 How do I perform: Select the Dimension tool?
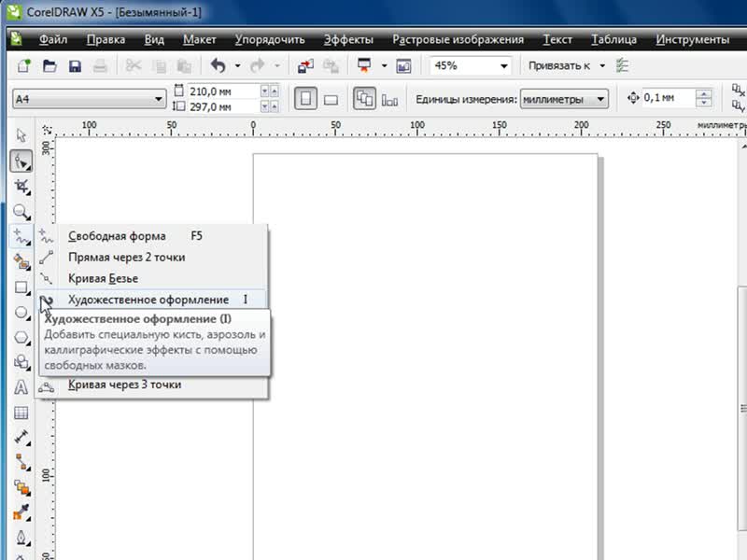point(21,437)
